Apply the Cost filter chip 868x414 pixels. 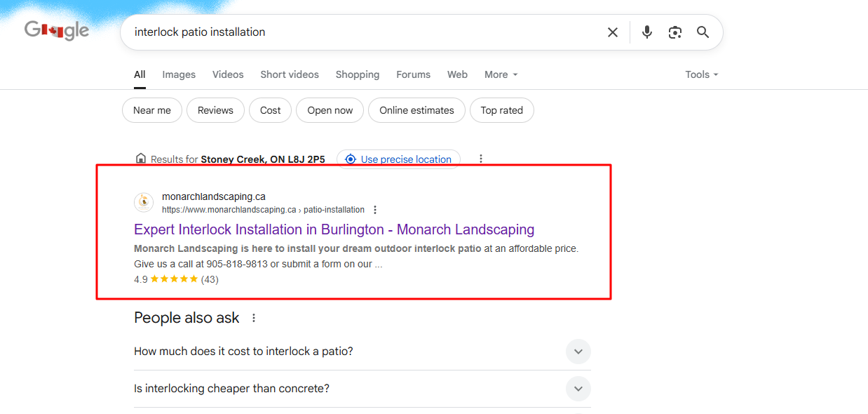(271, 110)
